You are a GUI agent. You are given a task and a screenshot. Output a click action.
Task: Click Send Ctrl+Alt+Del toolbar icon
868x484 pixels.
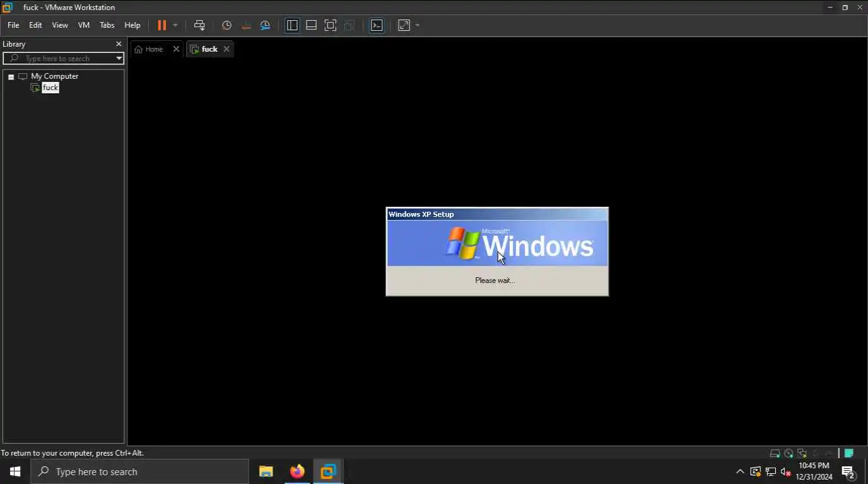coord(199,25)
